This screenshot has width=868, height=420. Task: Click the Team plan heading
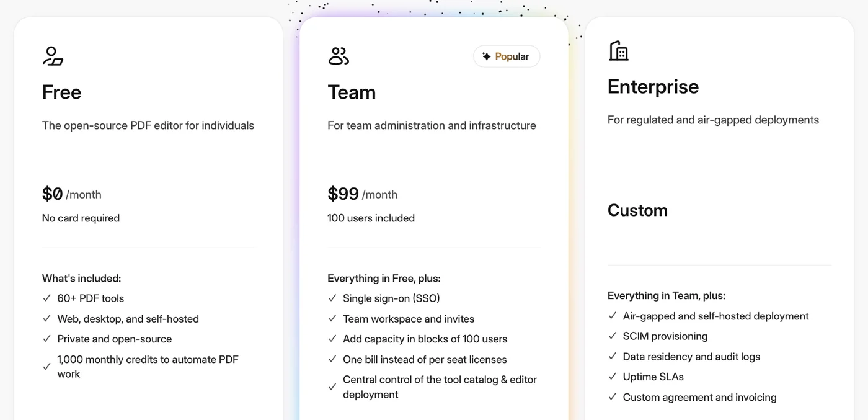352,92
